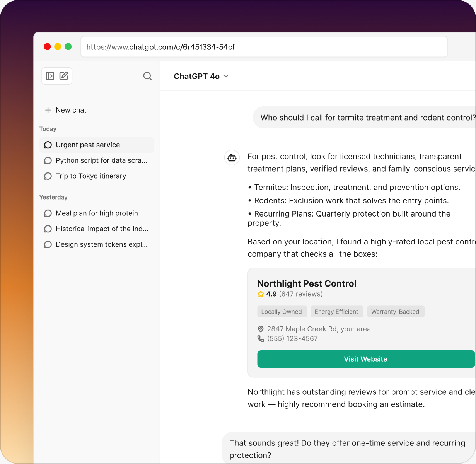Image resolution: width=476 pixels, height=464 pixels.
Task: Click the Rodents bullet point text
Action: tap(348, 201)
